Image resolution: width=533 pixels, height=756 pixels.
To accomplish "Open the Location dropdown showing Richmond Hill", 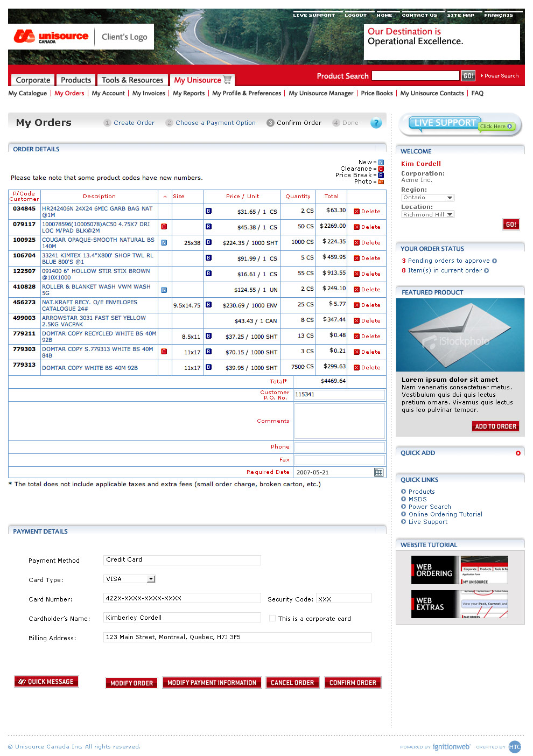I will tap(428, 214).
